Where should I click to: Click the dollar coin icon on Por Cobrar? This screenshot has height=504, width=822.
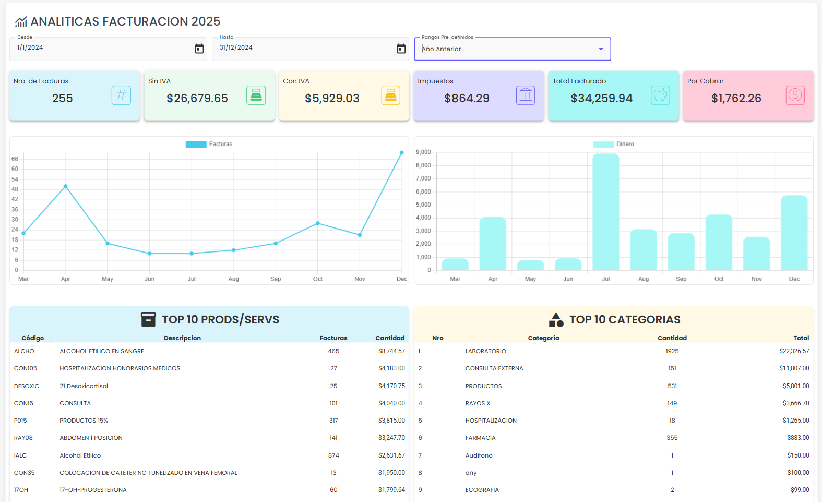(x=795, y=95)
